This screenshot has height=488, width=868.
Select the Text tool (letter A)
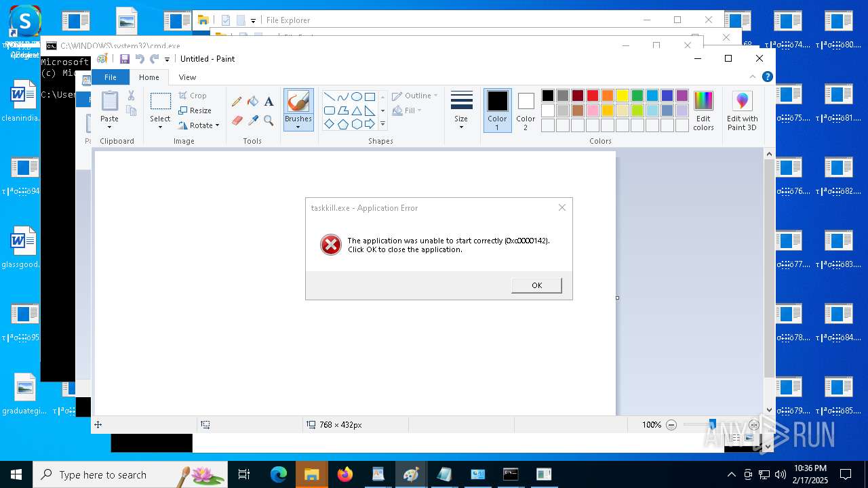click(269, 102)
